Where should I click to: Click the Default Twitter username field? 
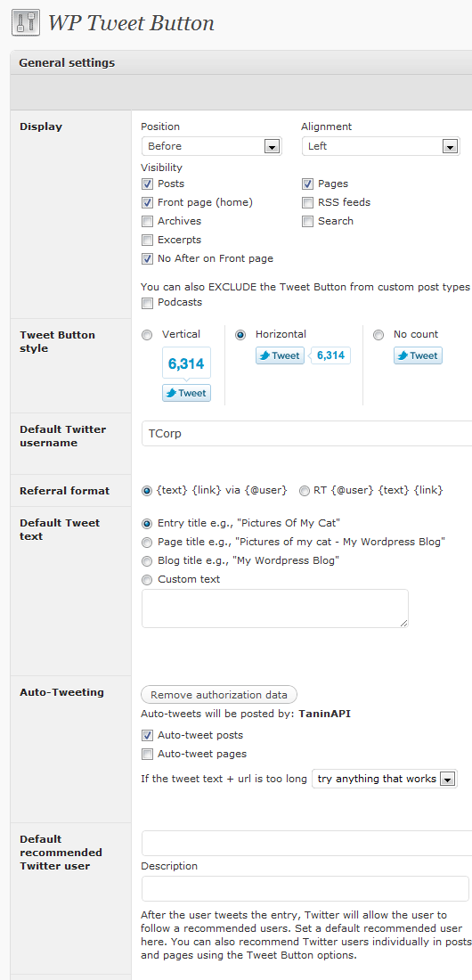point(306,433)
